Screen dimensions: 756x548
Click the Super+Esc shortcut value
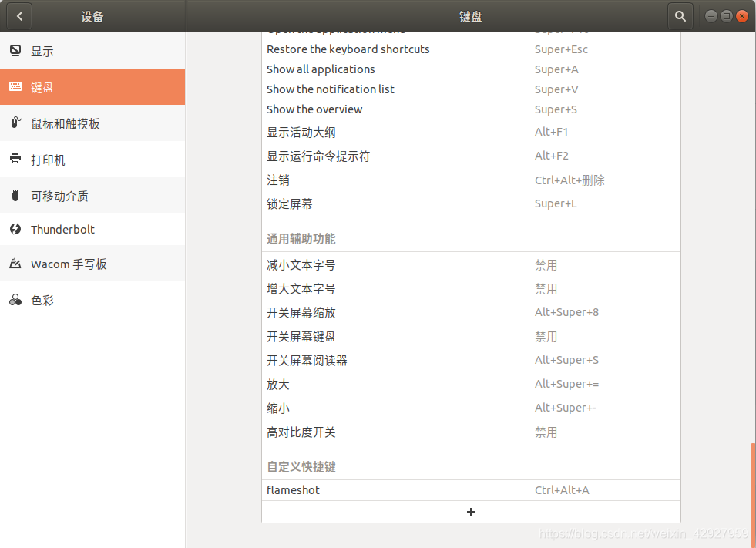[x=561, y=49]
